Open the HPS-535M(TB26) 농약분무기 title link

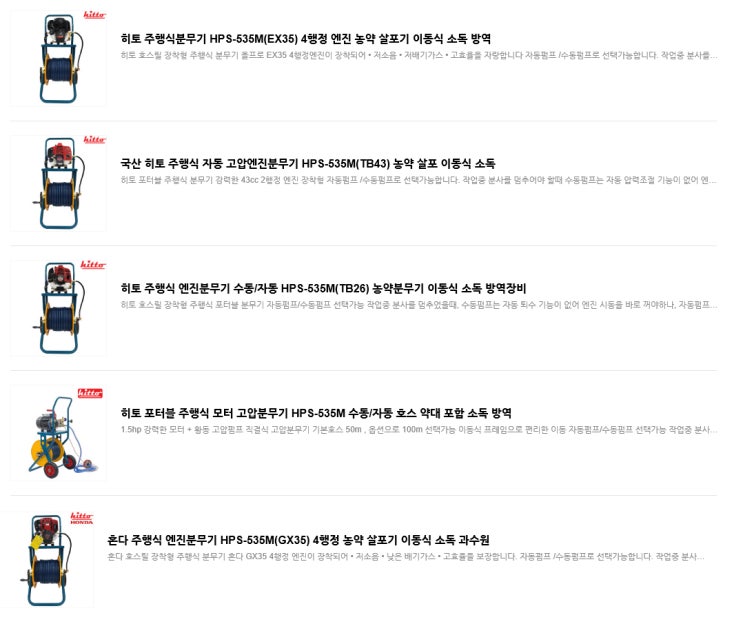323,288
